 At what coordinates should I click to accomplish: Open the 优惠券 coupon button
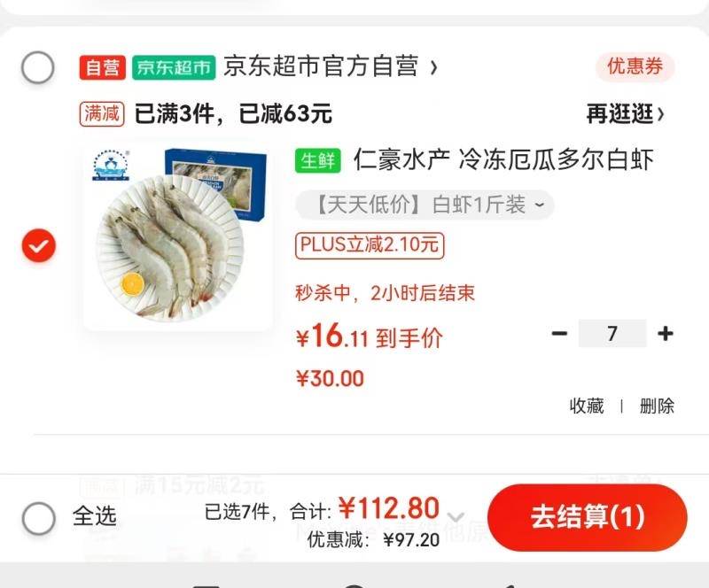[635, 67]
